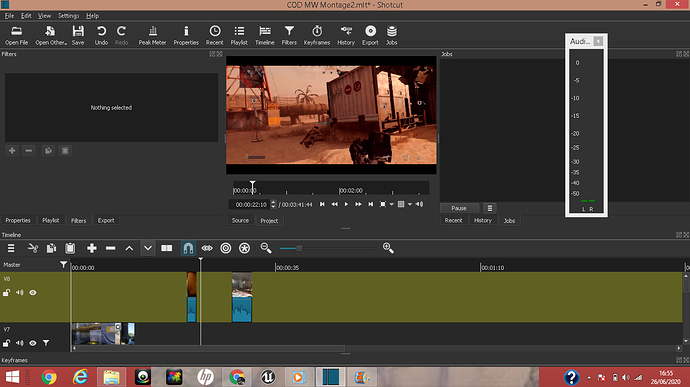Rewind the video playback

(x=334, y=204)
